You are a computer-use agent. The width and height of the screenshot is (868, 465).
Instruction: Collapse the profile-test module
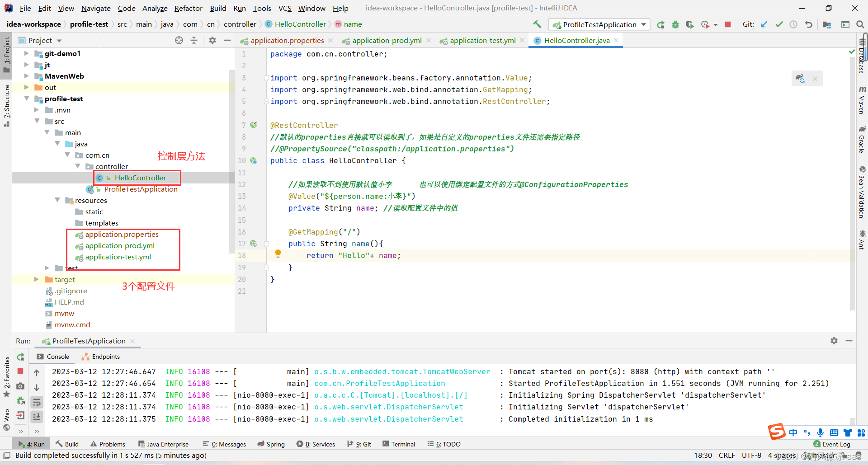click(26, 99)
